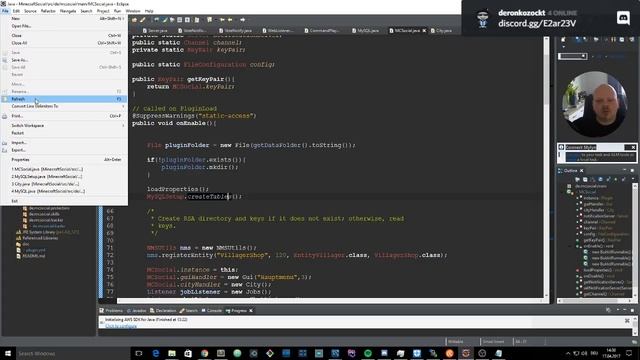Expand Convert Line Delimiters To submenu arrow
The height and width of the screenshot is (360, 640).
pyautogui.click(x=123, y=106)
